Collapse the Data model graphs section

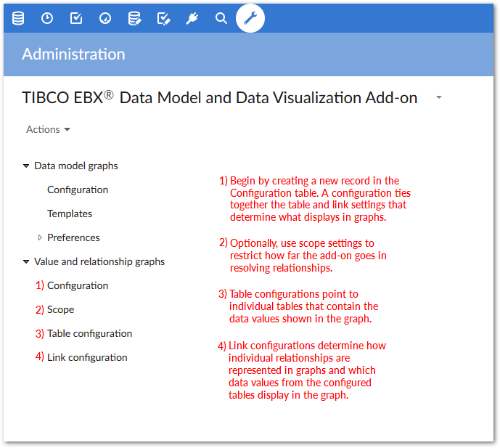pos(26,166)
